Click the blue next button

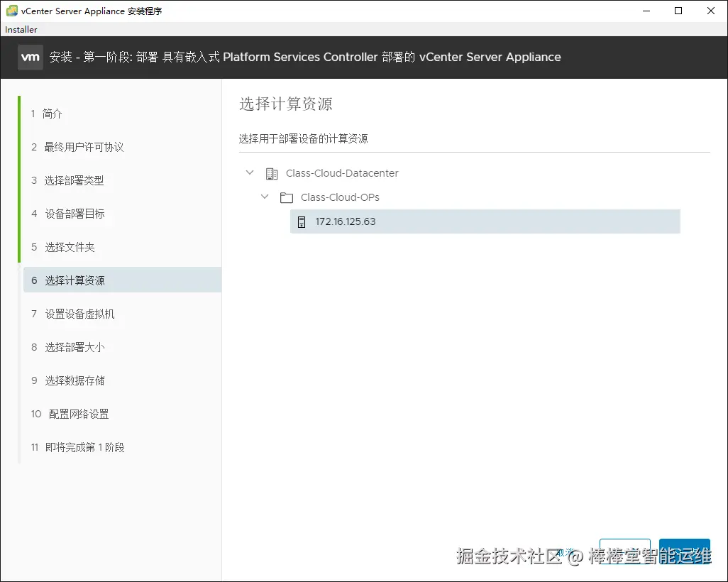[x=684, y=551]
